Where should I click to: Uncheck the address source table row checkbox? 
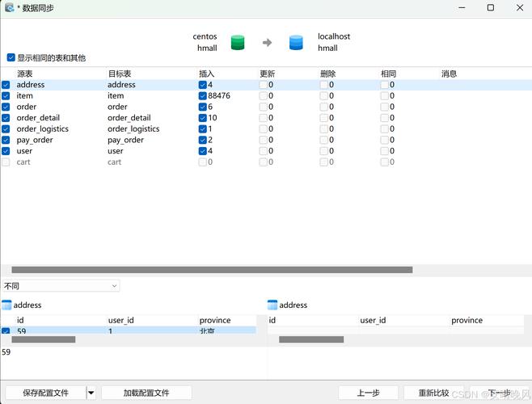coord(6,85)
